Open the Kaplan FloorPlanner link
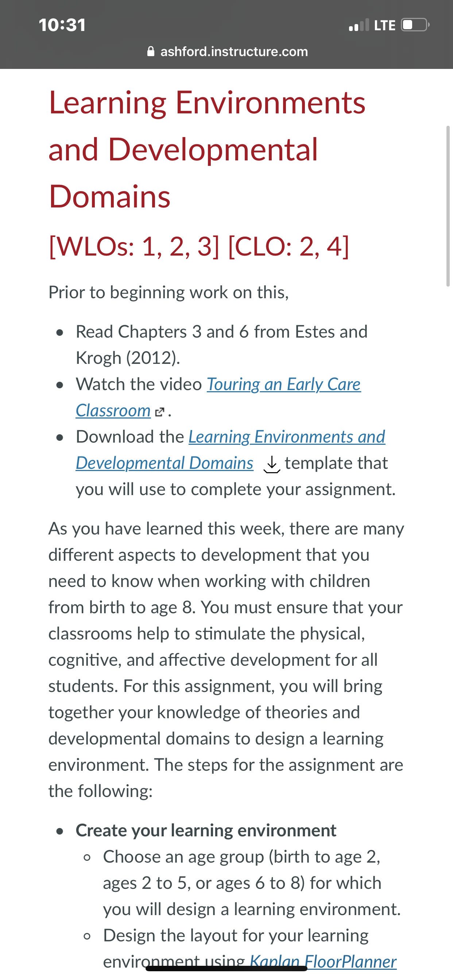The height and width of the screenshot is (980, 453). click(x=323, y=962)
